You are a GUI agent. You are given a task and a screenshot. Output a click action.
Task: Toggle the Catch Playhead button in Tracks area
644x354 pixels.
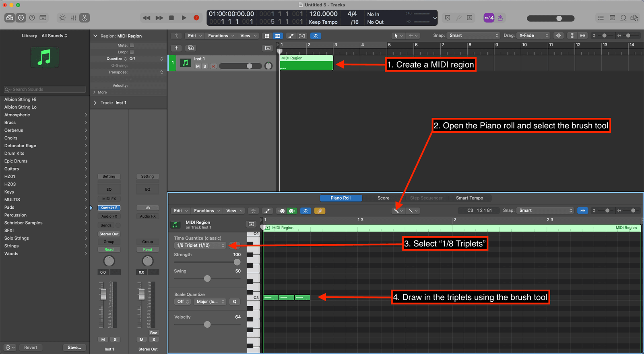click(x=316, y=36)
